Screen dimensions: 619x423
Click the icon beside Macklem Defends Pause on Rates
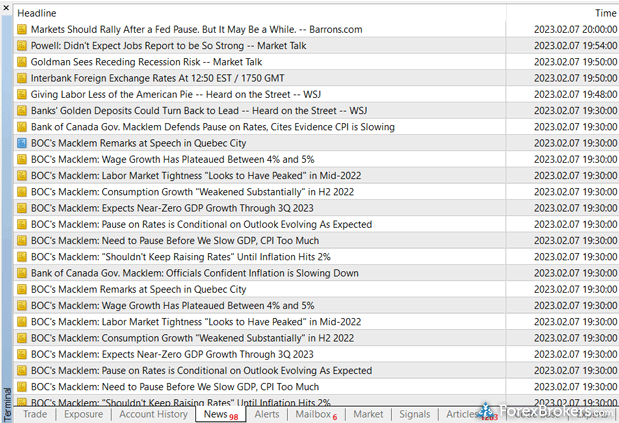[22, 127]
